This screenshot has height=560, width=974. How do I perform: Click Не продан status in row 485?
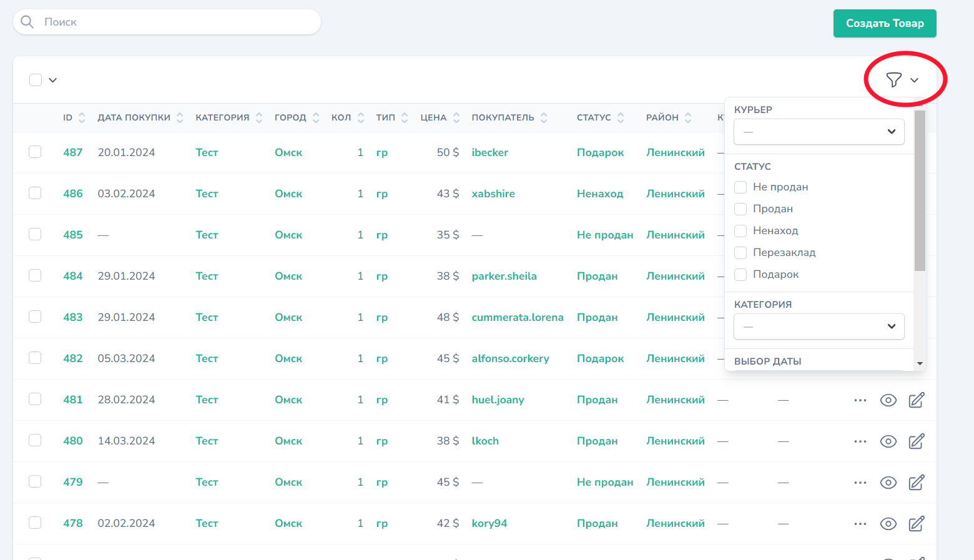605,235
